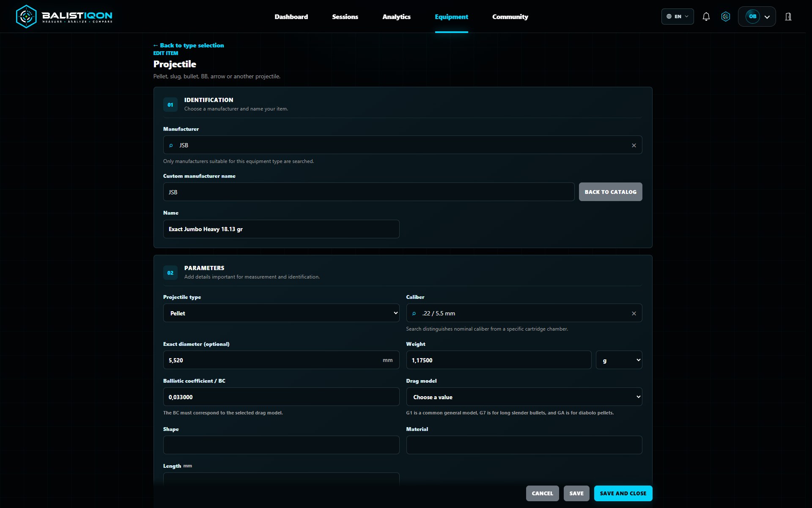The height and width of the screenshot is (508, 812).
Task: Click the Length input field
Action: point(281,480)
